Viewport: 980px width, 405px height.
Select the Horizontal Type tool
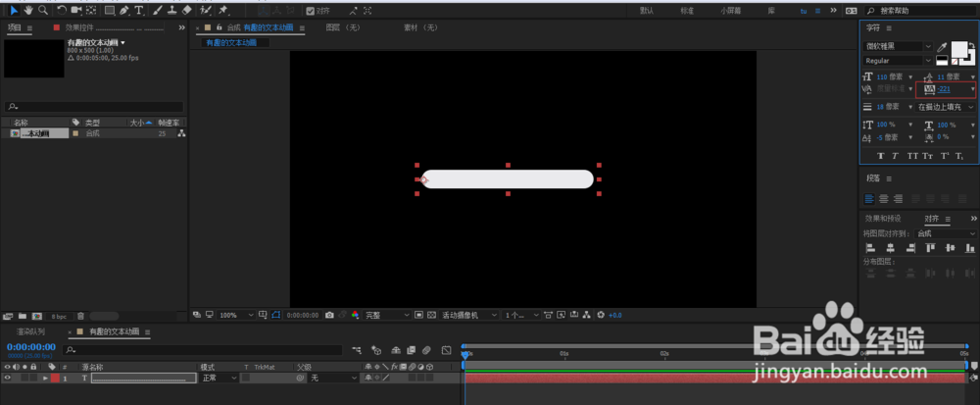(x=139, y=10)
